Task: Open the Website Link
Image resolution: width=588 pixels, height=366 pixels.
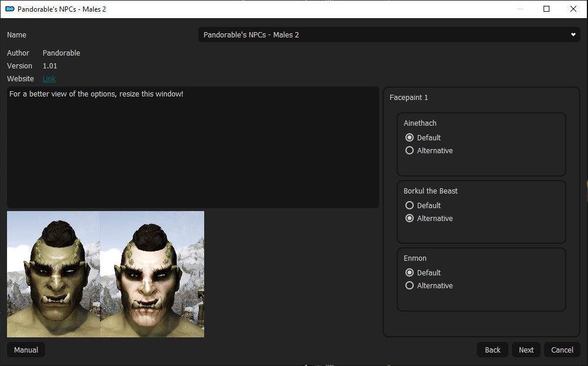Action: [49, 79]
